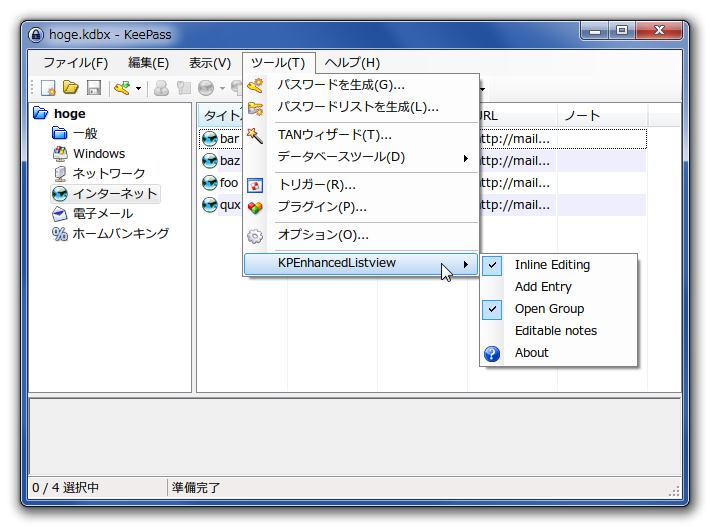Image resolution: width=710 pixels, height=527 pixels.
Task: Click the globe icon of baz entry
Action: [210, 160]
